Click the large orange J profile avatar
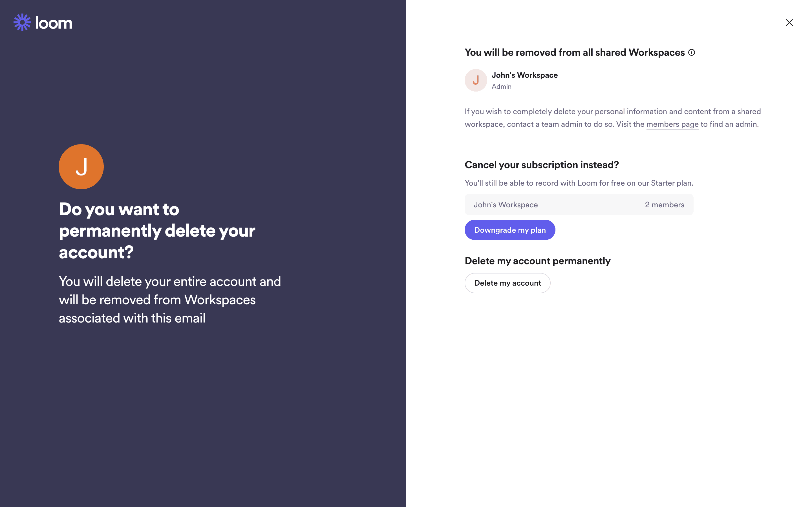Image resolution: width=812 pixels, height=507 pixels. click(x=81, y=167)
